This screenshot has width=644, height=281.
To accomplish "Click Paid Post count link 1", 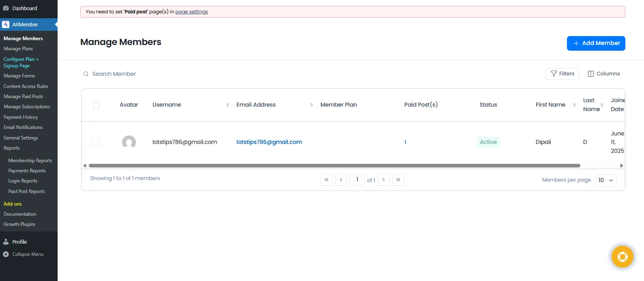I will coord(405,142).
